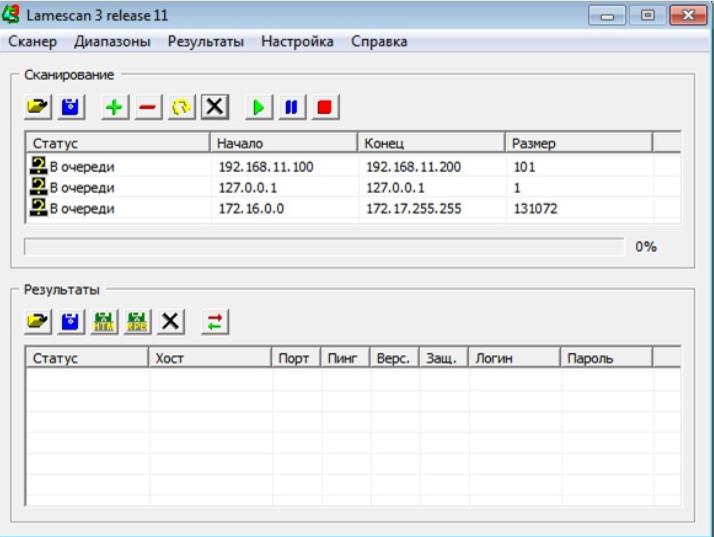Remove the selected range with the red minus

coord(147,106)
